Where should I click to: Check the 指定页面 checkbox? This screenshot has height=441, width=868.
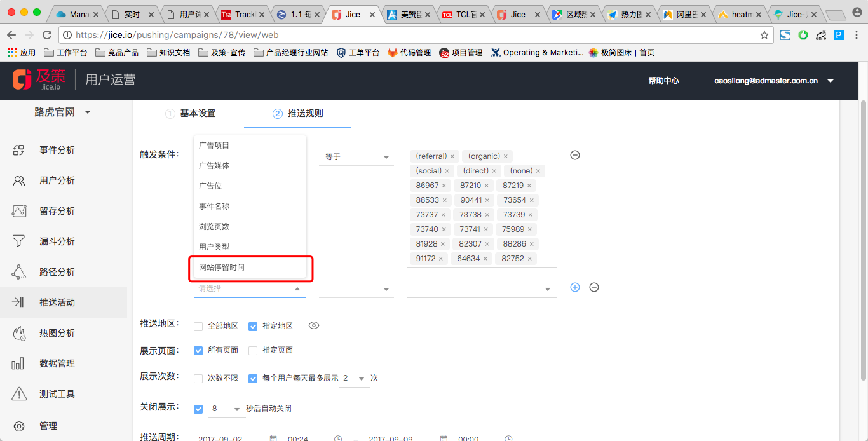click(252, 349)
